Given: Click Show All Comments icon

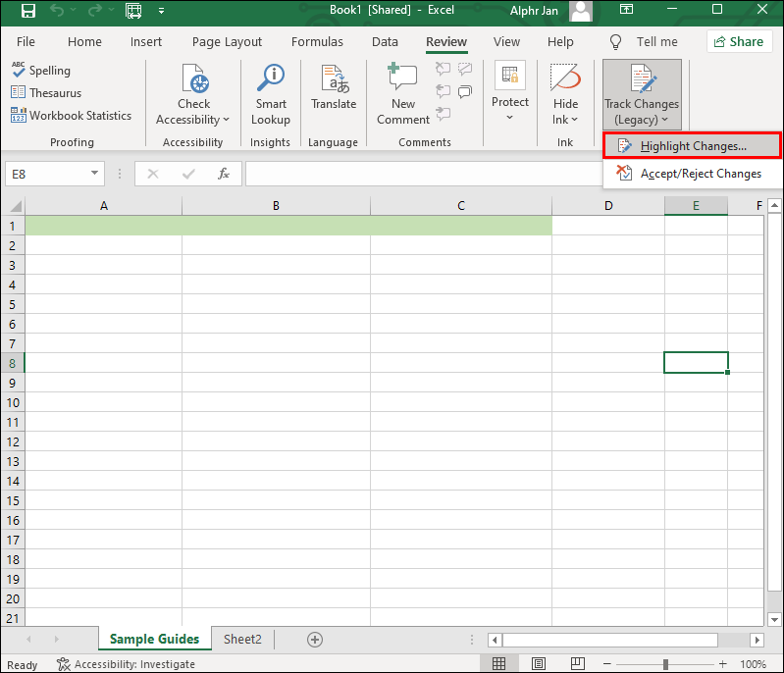Looking at the screenshot, I should pos(465,91).
